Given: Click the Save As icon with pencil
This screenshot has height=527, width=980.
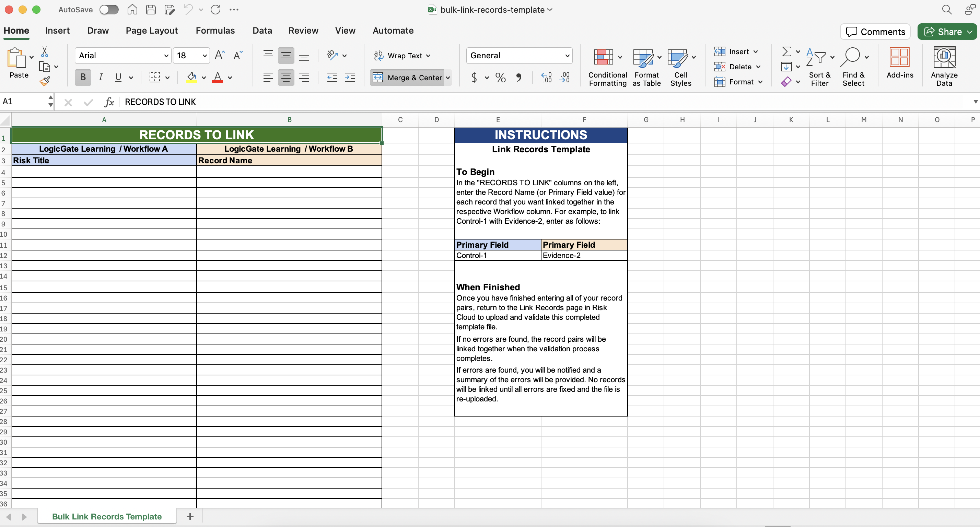Looking at the screenshot, I should tap(169, 10).
